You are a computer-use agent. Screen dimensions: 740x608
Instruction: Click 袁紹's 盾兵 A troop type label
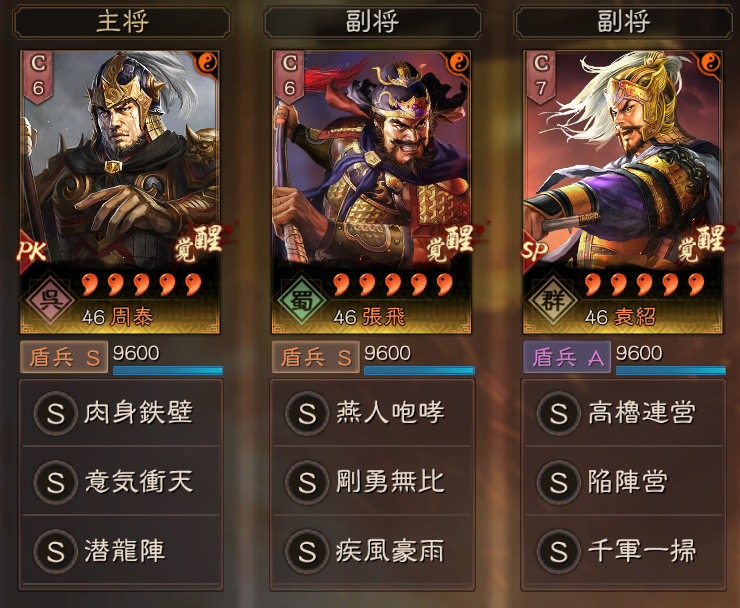[567, 357]
